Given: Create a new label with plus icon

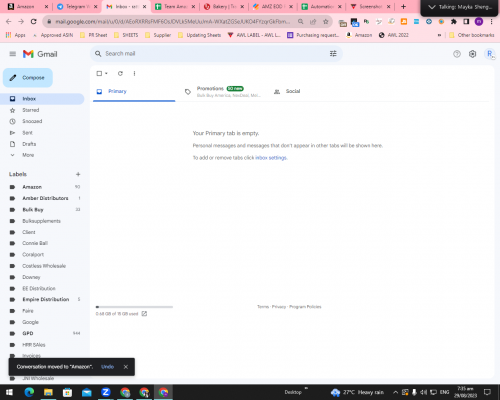Looking at the screenshot, I should (78, 174).
